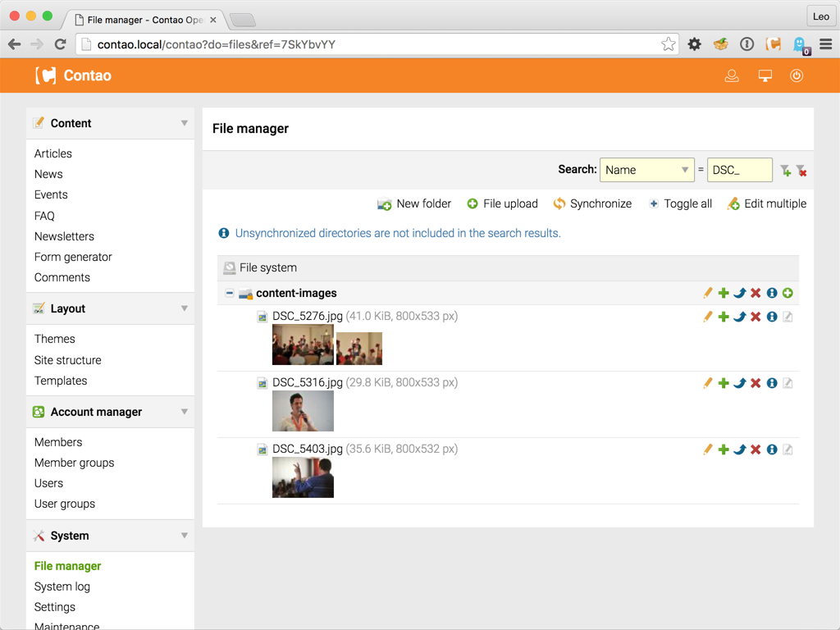Image resolution: width=840 pixels, height=630 pixels.
Task: Move DSC_5403.jpg with the blue arrow icon
Action: click(739, 450)
